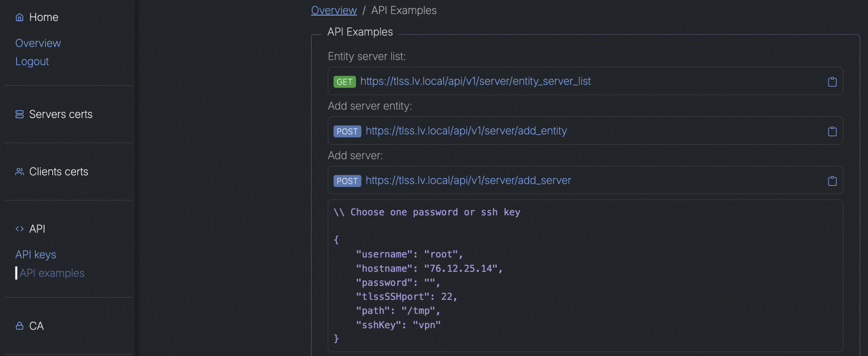Click the 'API Examples' breadcrumb text
Screen dimensions: 868x356
click(x=404, y=10)
